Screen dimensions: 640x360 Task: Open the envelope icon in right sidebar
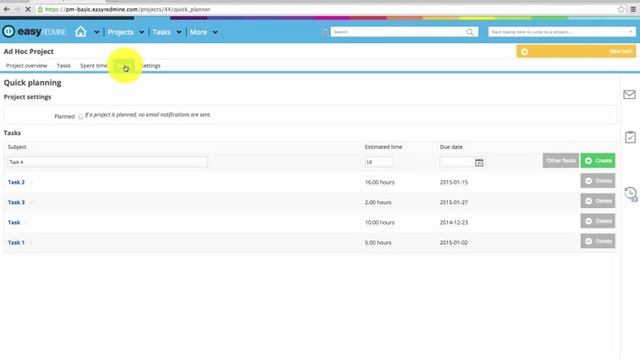click(629, 95)
